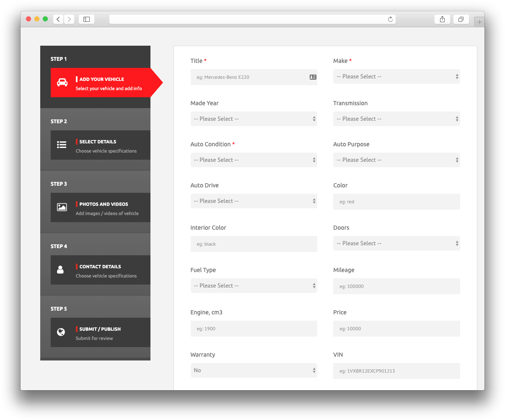Click the Interior Color input field
The width and height of the screenshot is (505, 420).
tap(254, 244)
